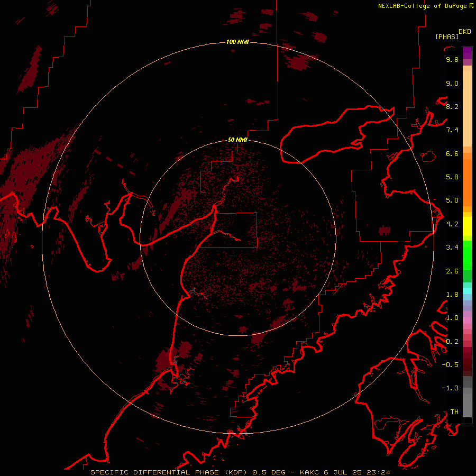Click the DKD label above the color scale

click(x=465, y=32)
